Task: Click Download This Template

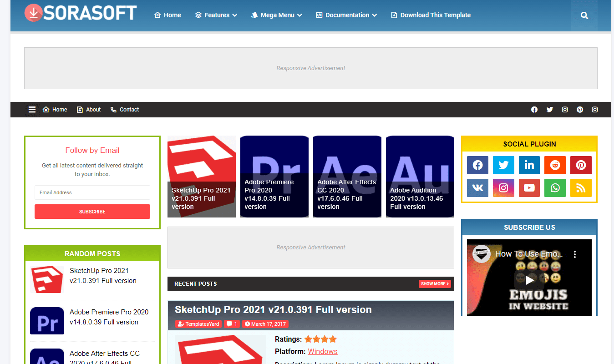Action: (431, 15)
